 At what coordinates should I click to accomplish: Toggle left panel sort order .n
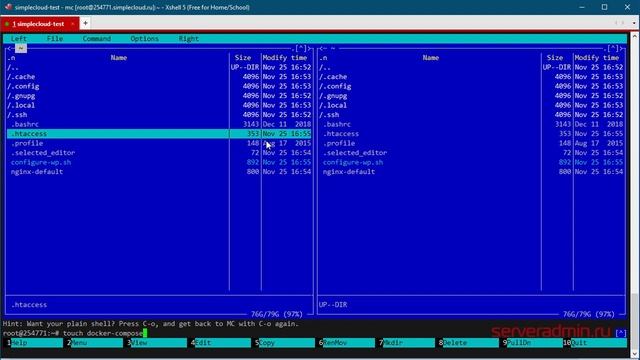(11, 58)
